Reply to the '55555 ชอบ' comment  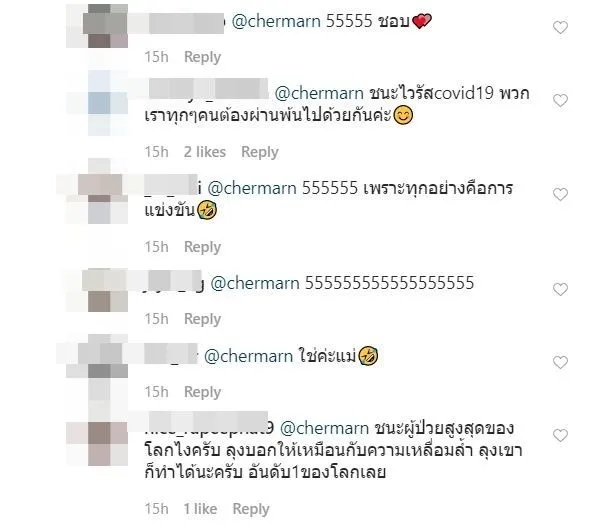[x=202, y=57]
